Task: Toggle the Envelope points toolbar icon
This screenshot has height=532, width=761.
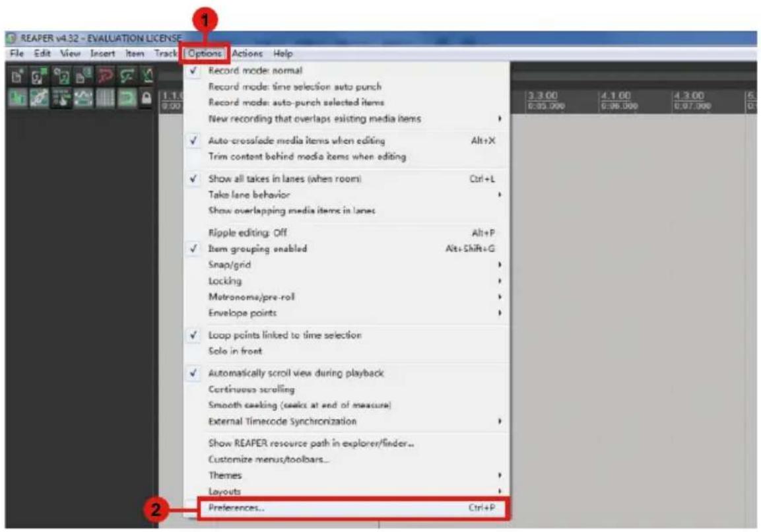Action: pyautogui.click(x=83, y=98)
